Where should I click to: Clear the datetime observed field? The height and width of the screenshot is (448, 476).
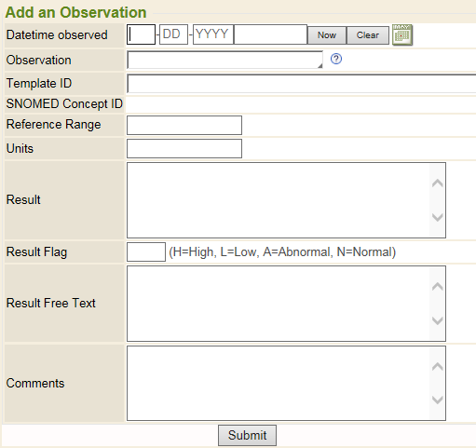click(x=368, y=35)
